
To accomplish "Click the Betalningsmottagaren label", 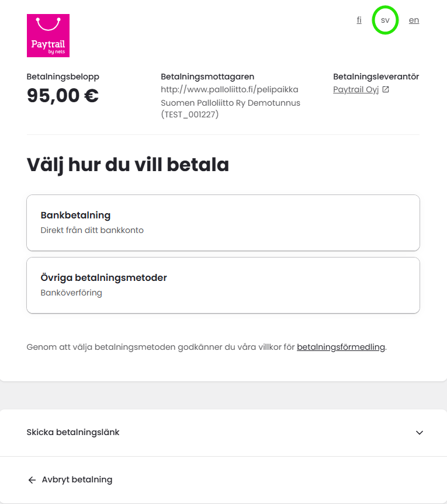I will click(x=207, y=77).
